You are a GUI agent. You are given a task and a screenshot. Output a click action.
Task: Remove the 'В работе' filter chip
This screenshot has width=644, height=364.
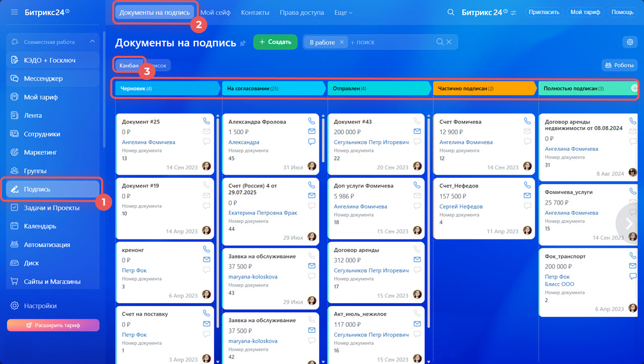click(x=342, y=42)
